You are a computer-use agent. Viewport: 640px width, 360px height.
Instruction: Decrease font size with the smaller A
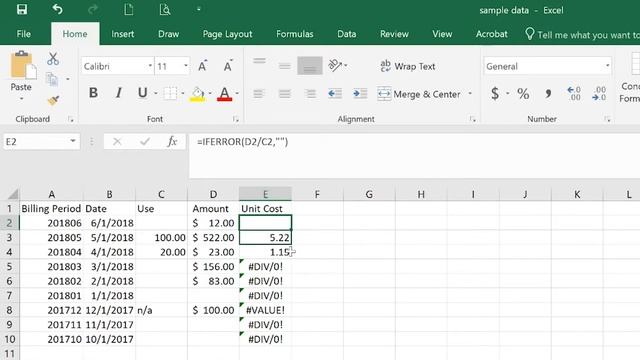[228, 66]
